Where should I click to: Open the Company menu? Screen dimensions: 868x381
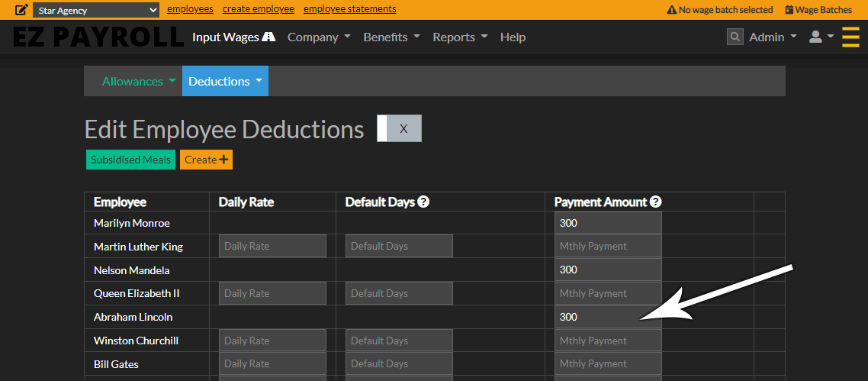319,37
